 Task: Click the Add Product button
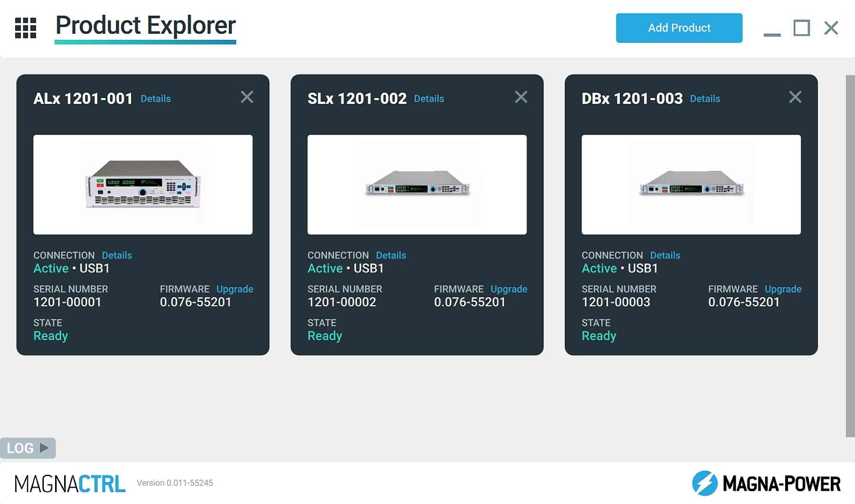tap(679, 28)
